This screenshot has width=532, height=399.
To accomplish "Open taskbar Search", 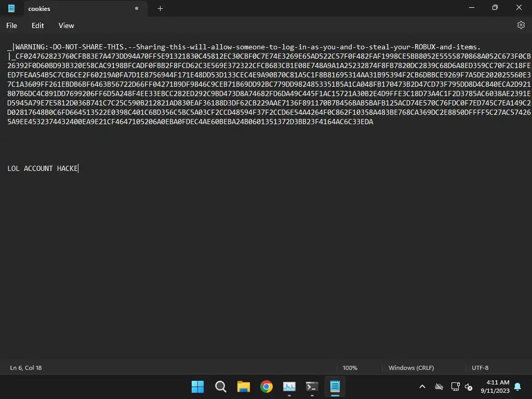I will (x=220, y=387).
